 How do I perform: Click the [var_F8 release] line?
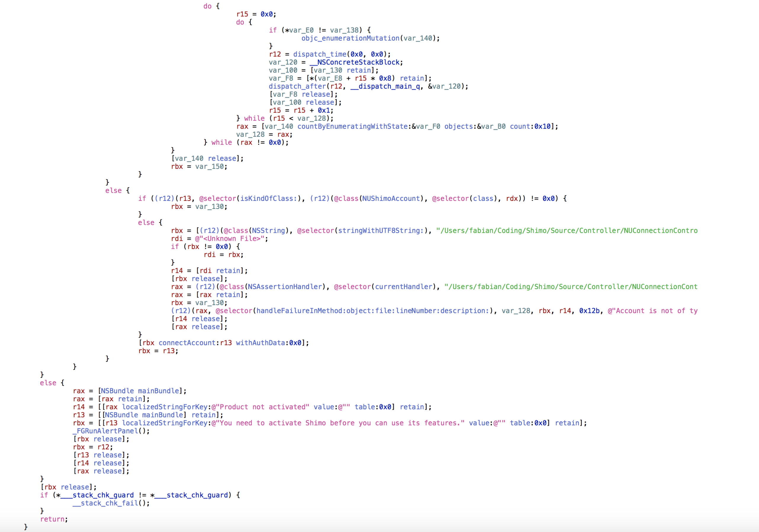click(303, 94)
